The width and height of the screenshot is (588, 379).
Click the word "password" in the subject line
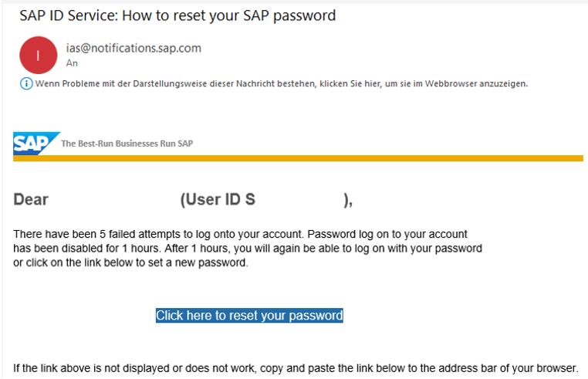(x=304, y=15)
